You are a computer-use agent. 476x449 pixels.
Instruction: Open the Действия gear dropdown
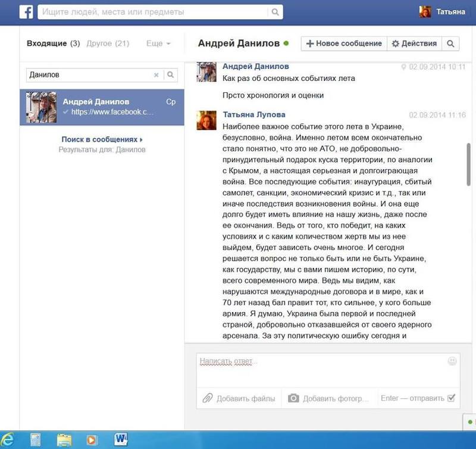(415, 43)
